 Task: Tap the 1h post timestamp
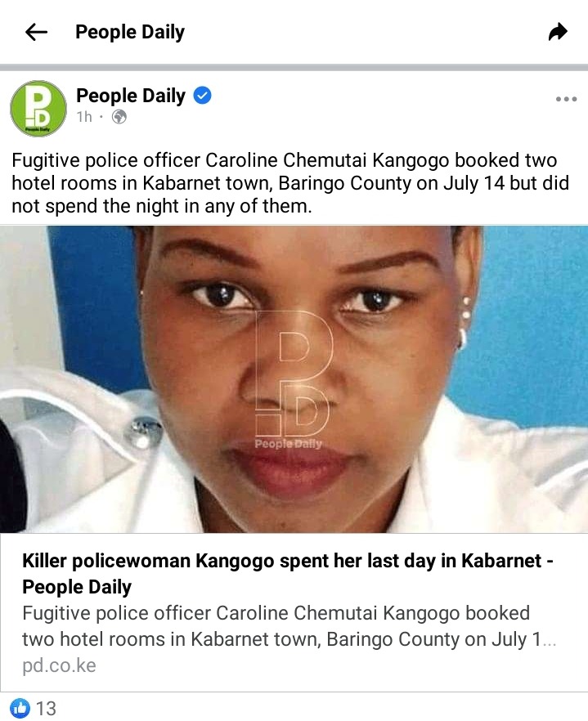[x=84, y=117]
